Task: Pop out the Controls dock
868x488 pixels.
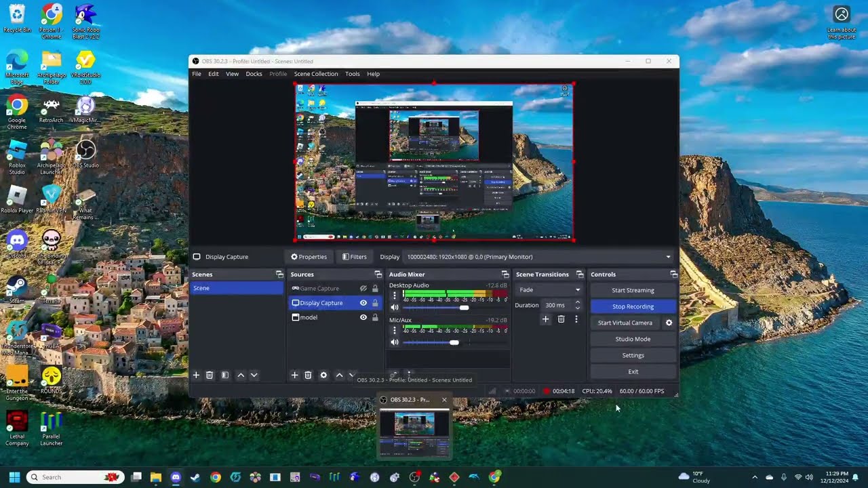Action: [673, 274]
